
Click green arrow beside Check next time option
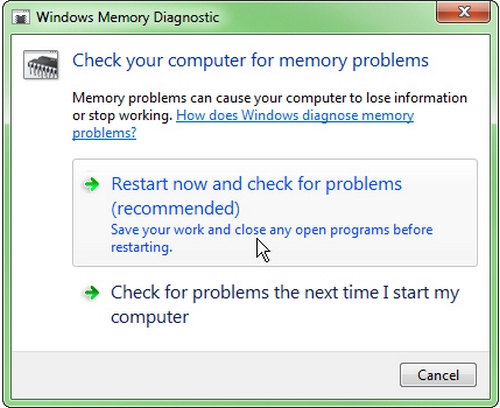pyautogui.click(x=92, y=293)
